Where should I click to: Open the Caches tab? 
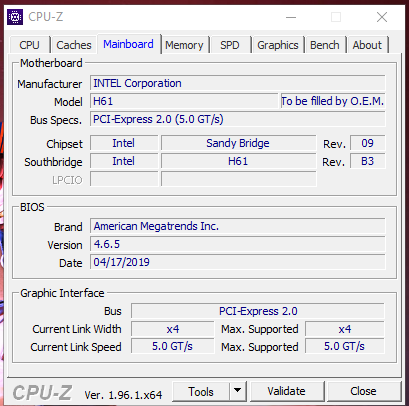[x=74, y=45]
